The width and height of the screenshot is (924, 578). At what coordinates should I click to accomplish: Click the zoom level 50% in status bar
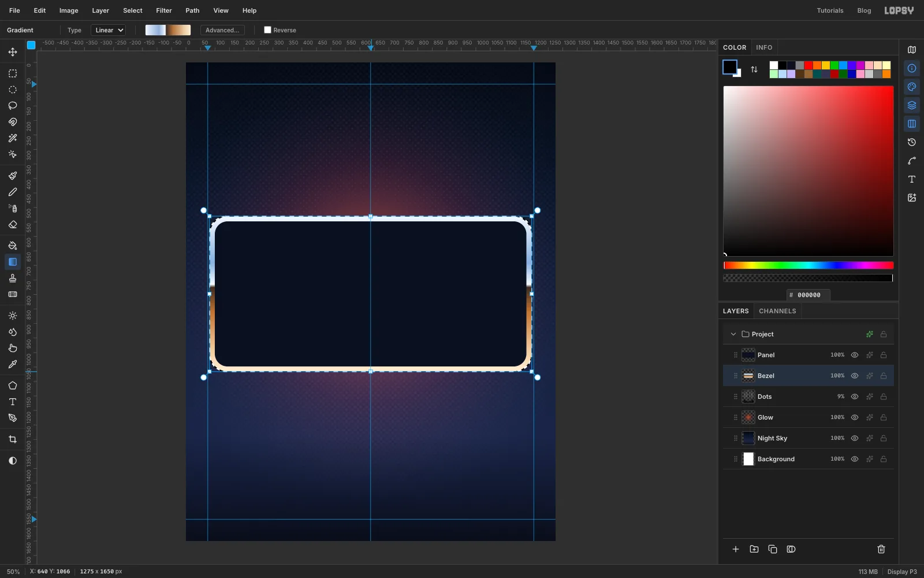[13, 572]
